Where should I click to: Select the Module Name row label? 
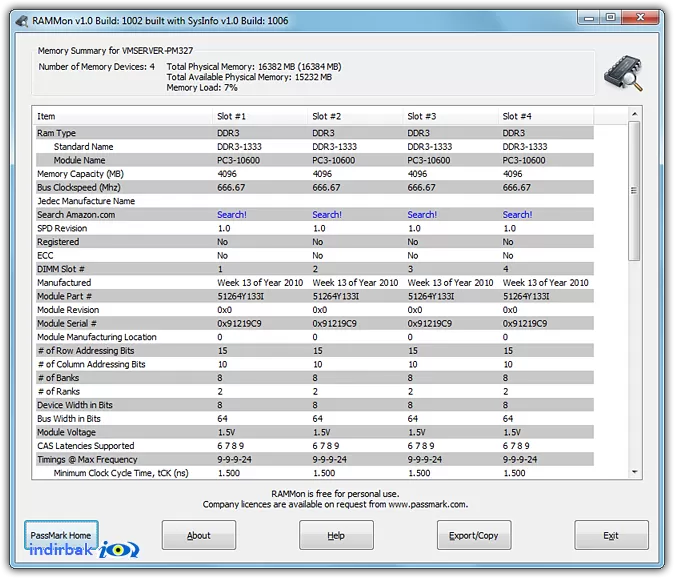coord(80,160)
